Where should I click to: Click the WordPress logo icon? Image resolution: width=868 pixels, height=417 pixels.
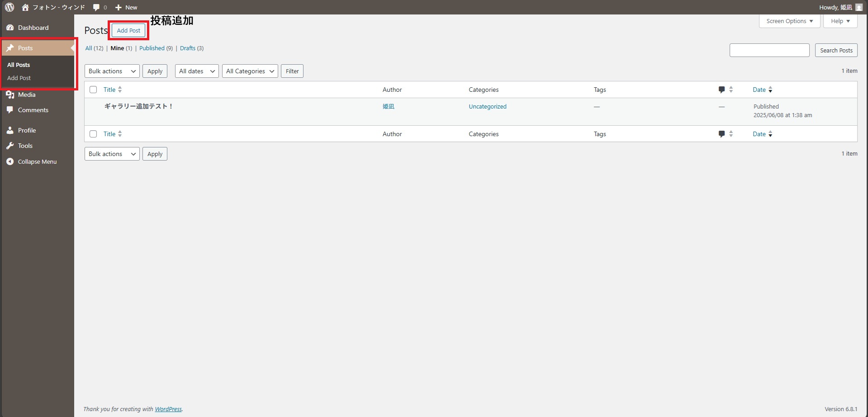(x=9, y=7)
